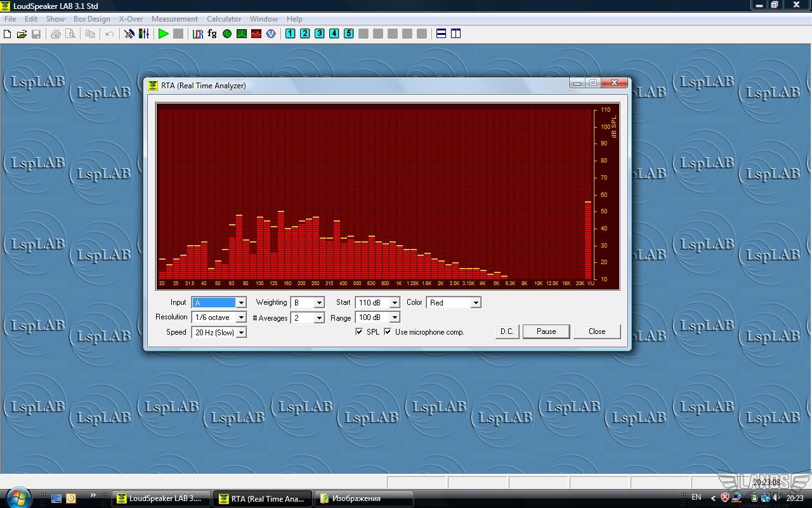
Task: Tile windows horizontally via the toolbar icon
Action: point(442,34)
